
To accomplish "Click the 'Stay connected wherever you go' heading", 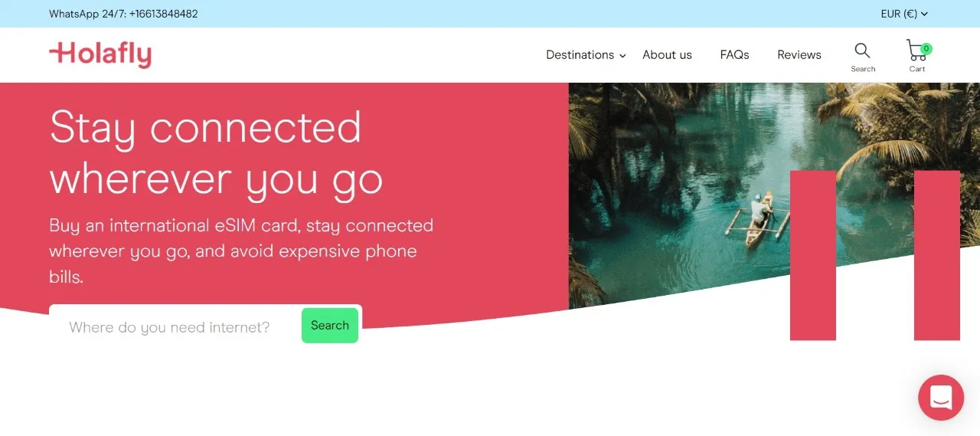I will click(216, 152).
